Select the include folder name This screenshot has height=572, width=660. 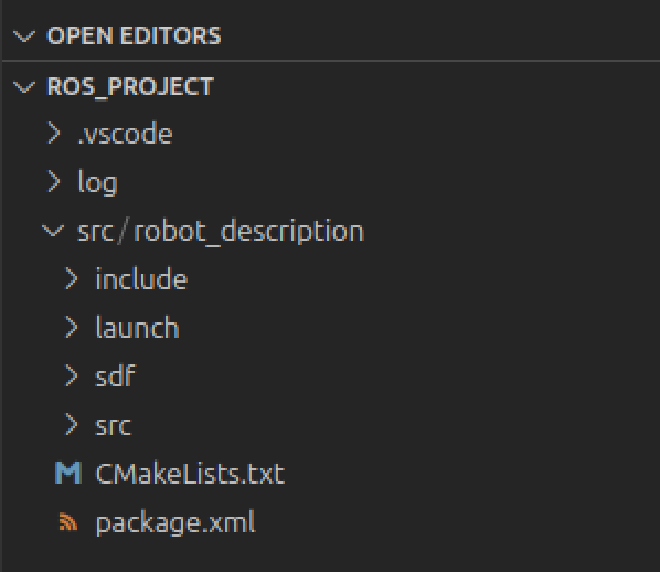[x=141, y=279]
